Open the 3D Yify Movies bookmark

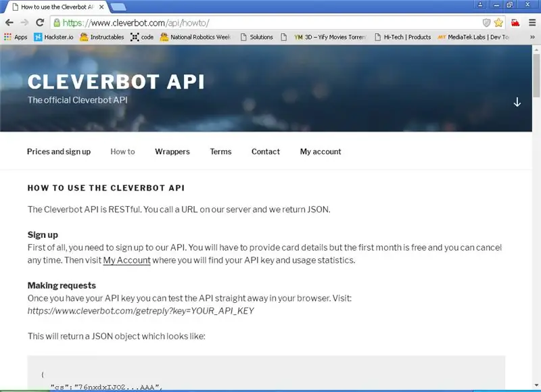click(330, 37)
